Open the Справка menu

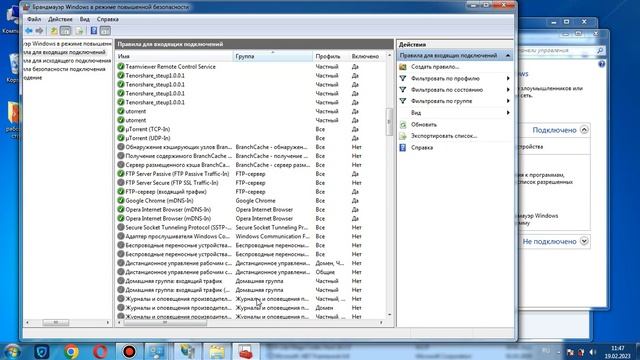tap(108, 19)
